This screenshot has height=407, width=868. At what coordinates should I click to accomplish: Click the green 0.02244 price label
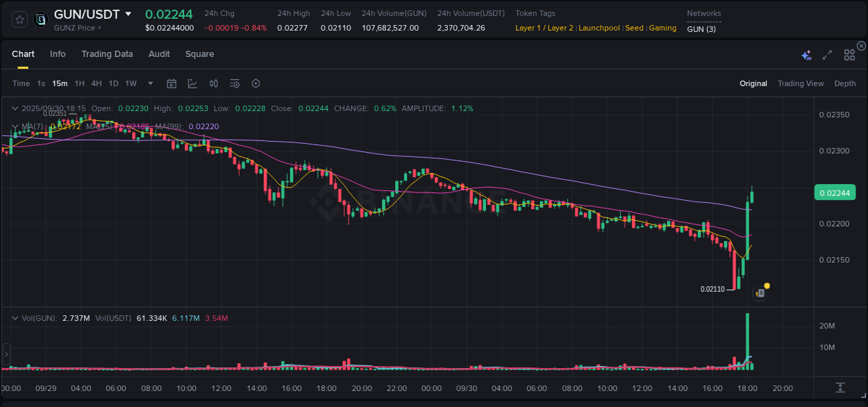(x=835, y=192)
